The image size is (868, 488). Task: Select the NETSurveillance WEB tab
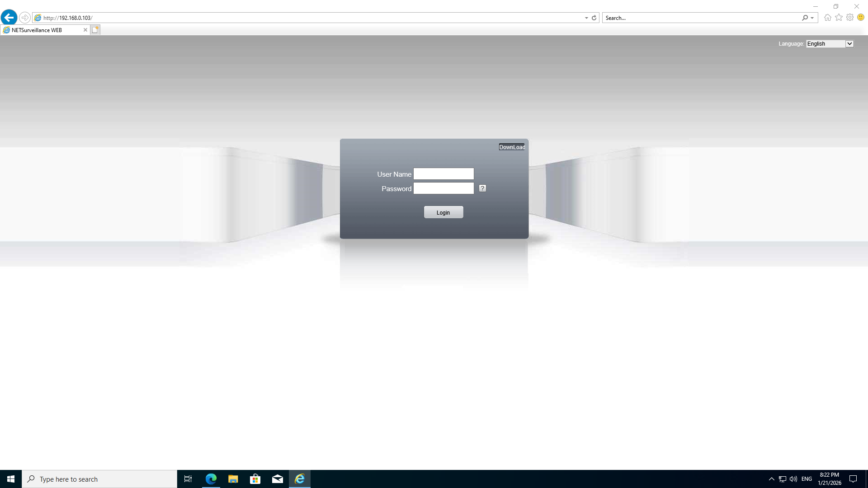click(x=44, y=30)
